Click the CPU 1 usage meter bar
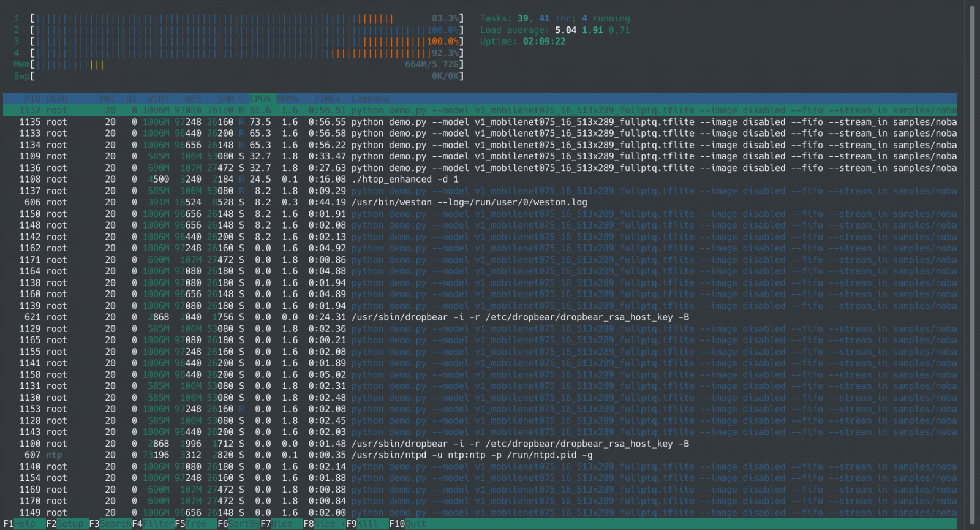 pos(245,18)
